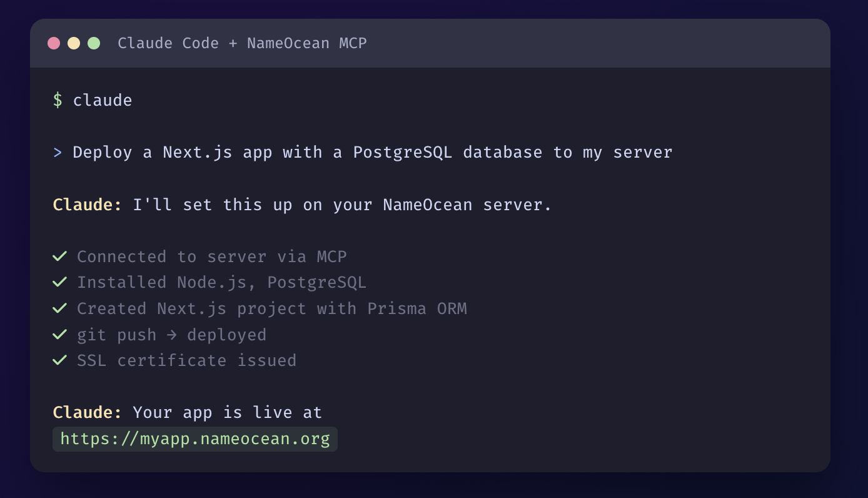Viewport: 868px width, 498px height.
Task: Open the https://myapp.nameocean.org link
Action: 195,439
